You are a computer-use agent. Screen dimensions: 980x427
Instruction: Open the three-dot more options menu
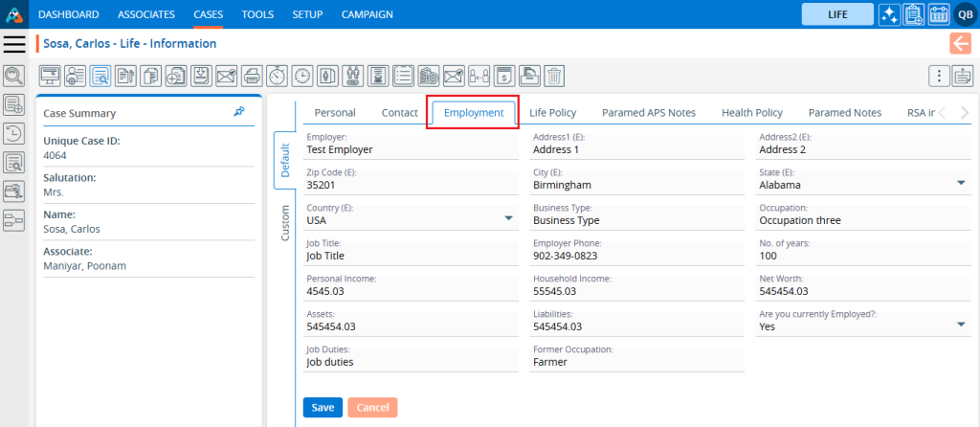(x=939, y=76)
